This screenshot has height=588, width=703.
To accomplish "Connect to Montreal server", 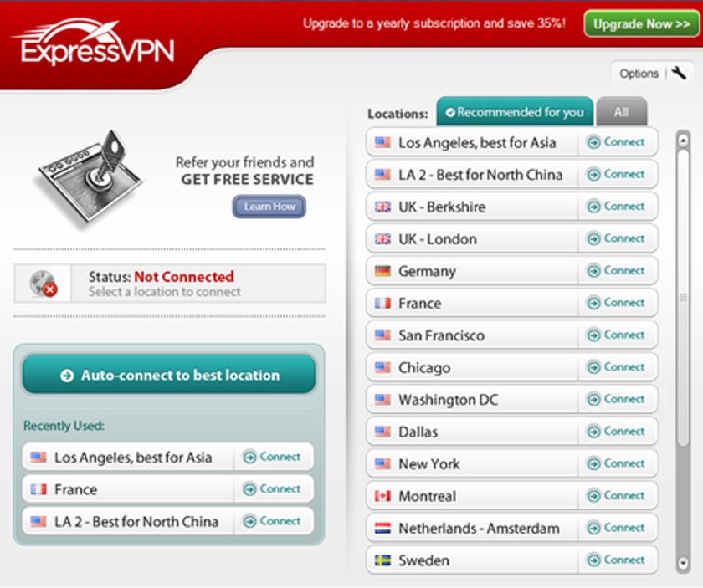I will click(617, 496).
